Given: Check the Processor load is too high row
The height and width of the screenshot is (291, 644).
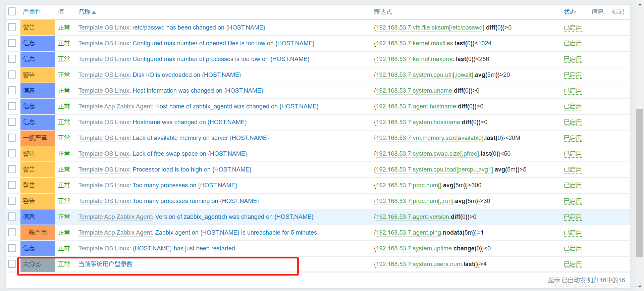Looking at the screenshot, I should coord(12,169).
